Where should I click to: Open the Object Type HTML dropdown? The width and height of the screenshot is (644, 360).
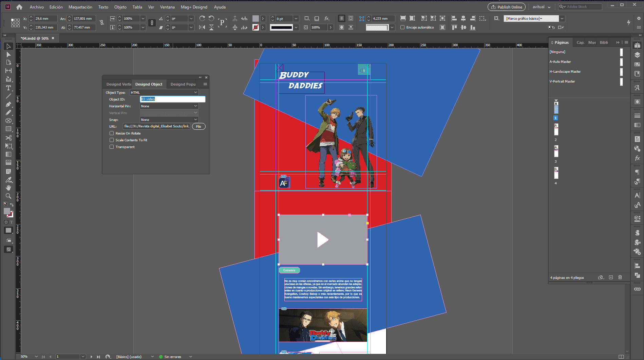tap(164, 92)
